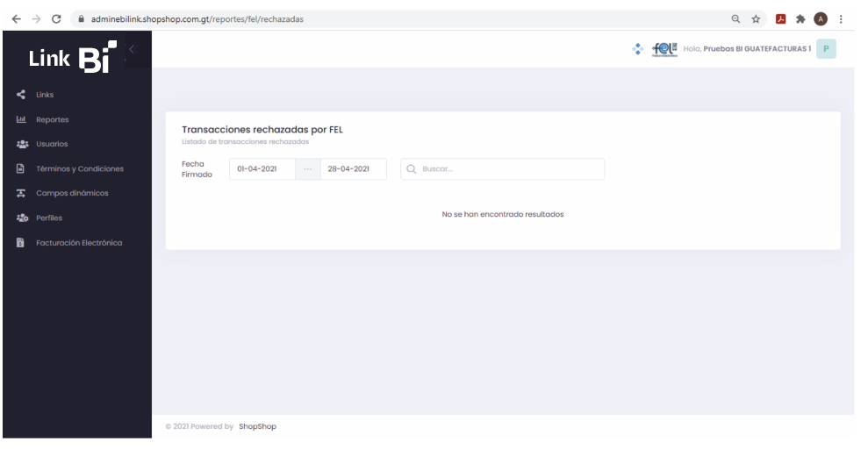Open Campos dinámicos menu item
Viewport: 868px width, 450px height.
pyautogui.click(x=72, y=193)
